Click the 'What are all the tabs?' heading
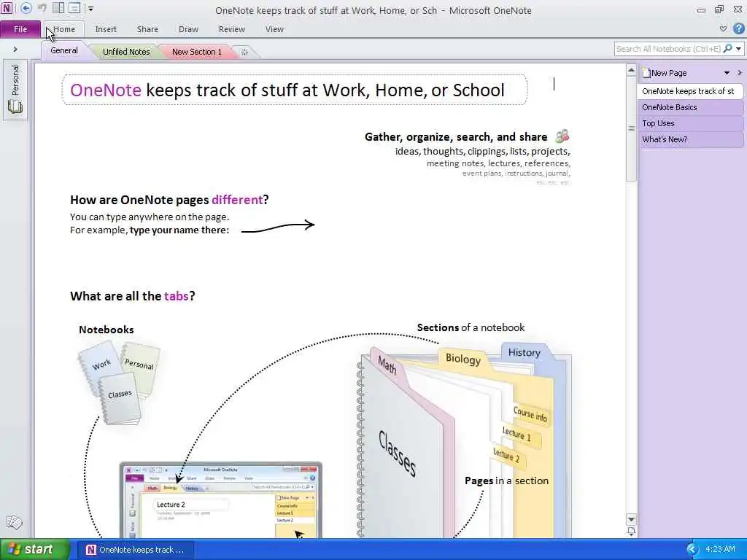747x560 pixels. (133, 296)
